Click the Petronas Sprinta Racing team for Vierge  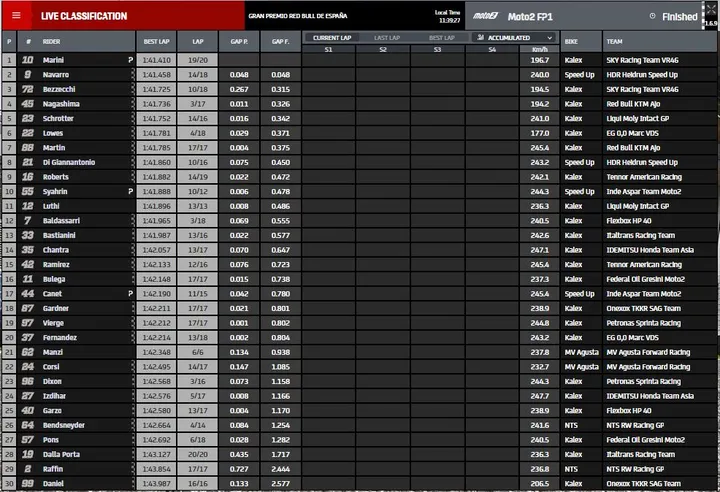(x=643, y=323)
